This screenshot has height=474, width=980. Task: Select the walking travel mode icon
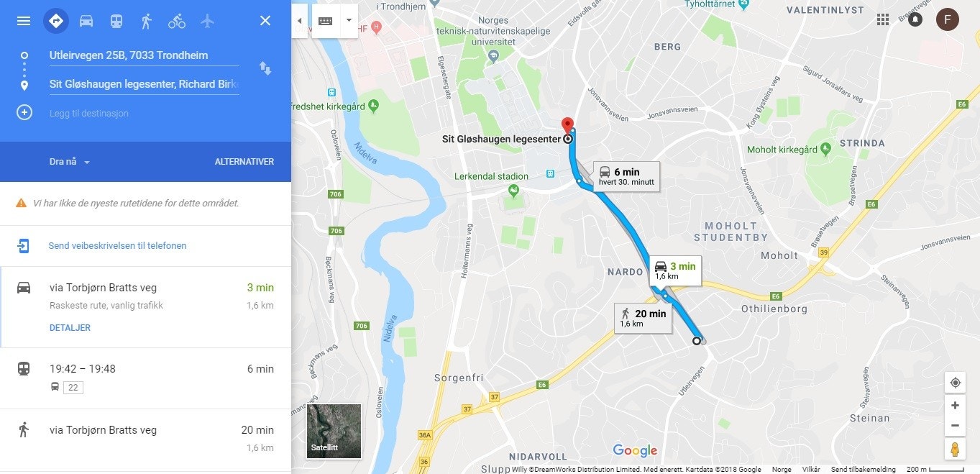point(147,21)
